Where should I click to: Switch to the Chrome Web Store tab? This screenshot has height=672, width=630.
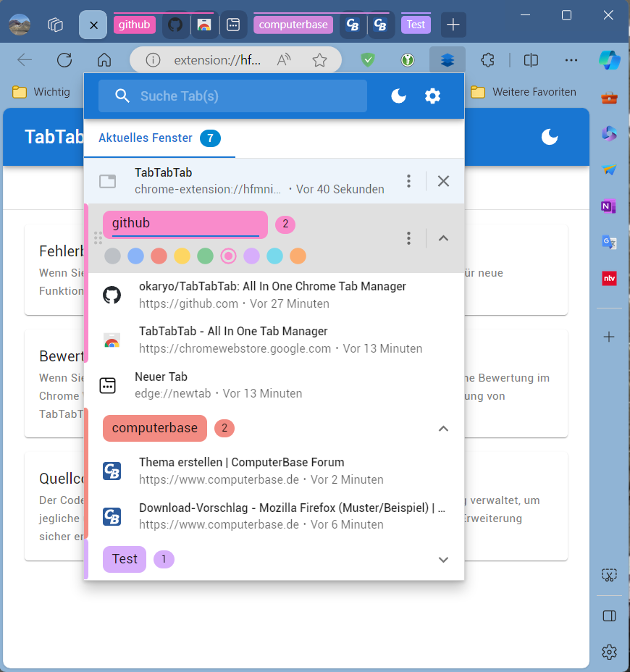click(x=204, y=25)
